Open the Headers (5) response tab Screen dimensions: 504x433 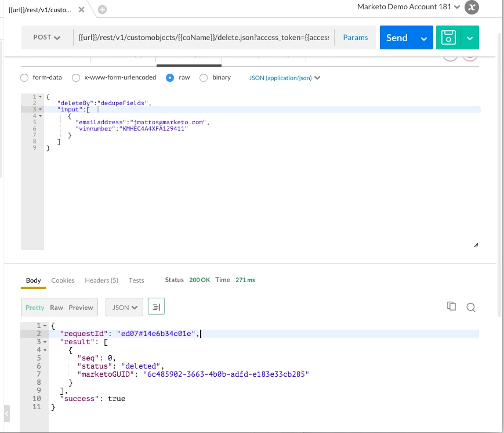tap(101, 280)
